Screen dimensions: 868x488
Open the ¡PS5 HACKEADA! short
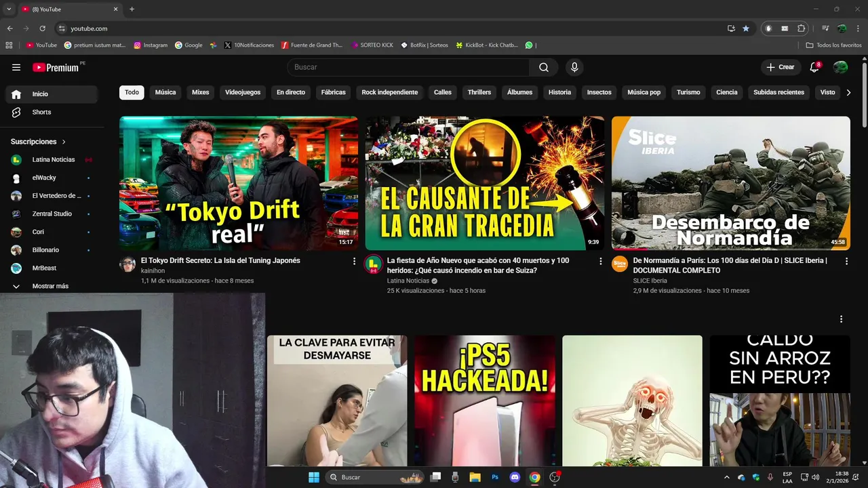click(485, 401)
